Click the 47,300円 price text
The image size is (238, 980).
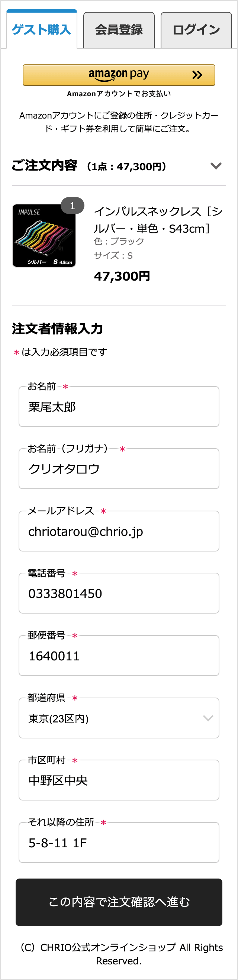(122, 276)
